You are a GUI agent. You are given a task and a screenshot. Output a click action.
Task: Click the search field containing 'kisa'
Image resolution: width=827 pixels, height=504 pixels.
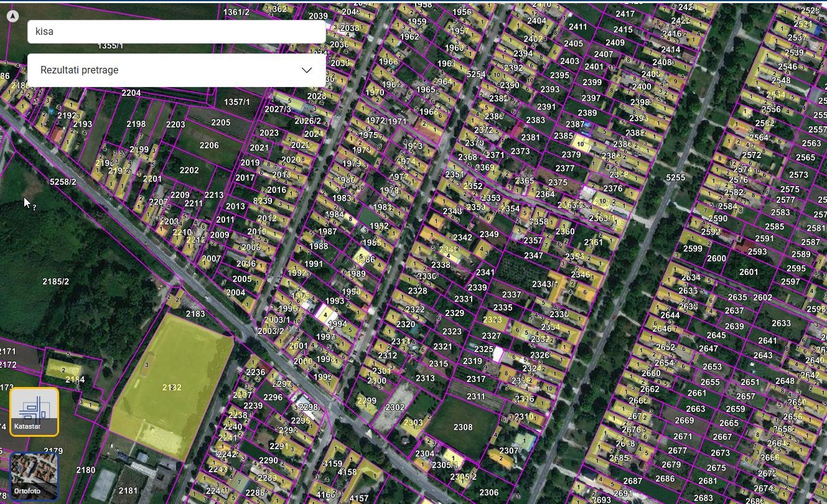[176, 32]
